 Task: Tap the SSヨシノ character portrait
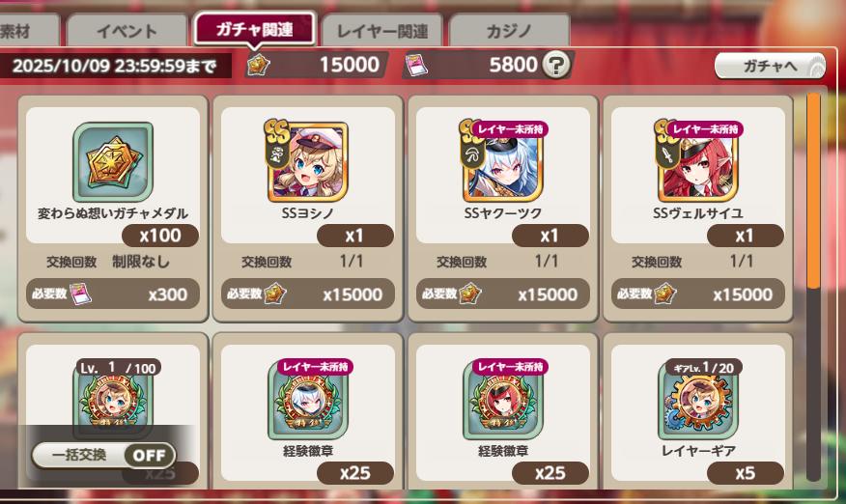307,161
